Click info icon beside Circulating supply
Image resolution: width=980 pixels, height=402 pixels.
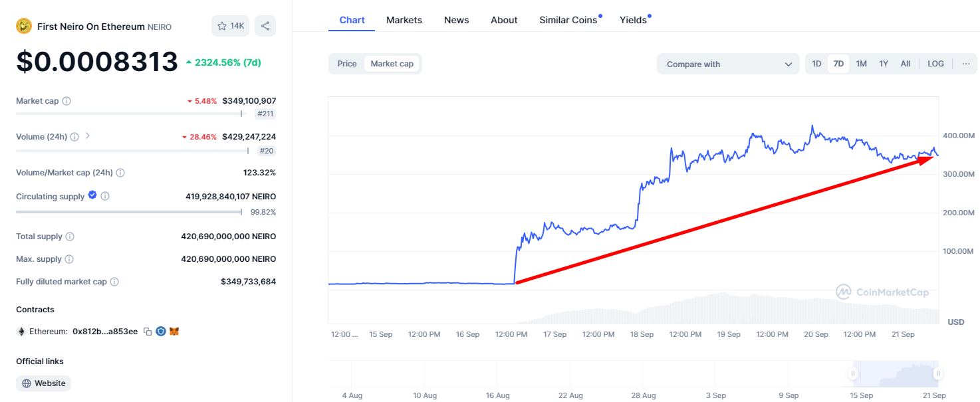pos(105,196)
